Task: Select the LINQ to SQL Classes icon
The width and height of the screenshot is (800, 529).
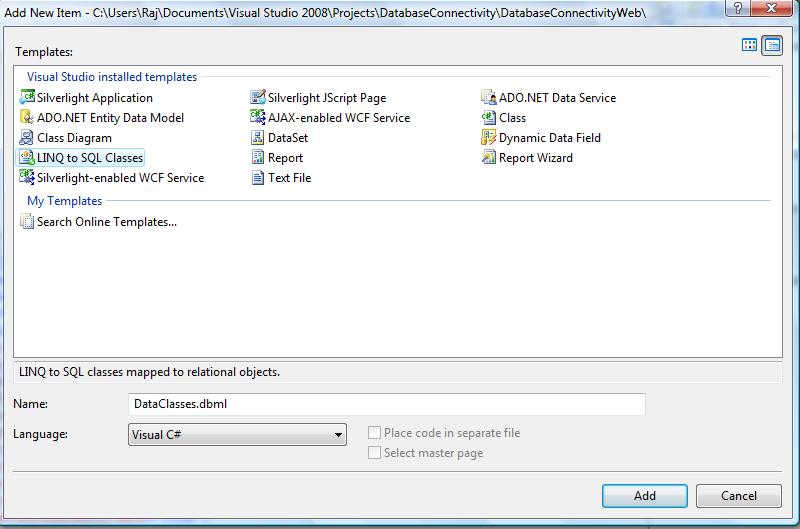Action: [27, 157]
